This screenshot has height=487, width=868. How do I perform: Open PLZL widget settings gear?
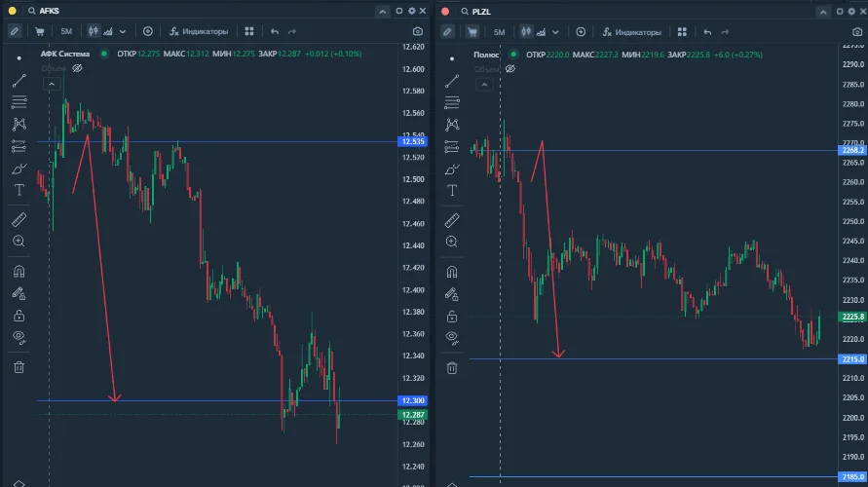pos(851,11)
